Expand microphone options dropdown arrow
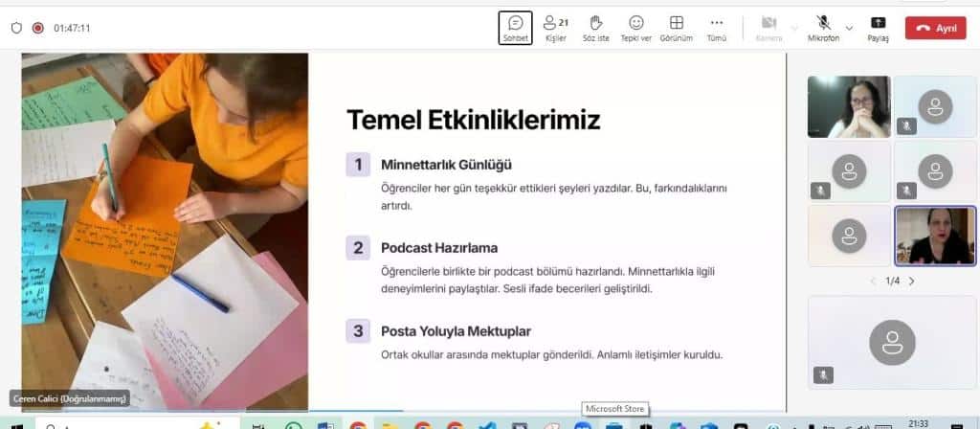Image resolution: width=980 pixels, height=429 pixels. click(x=849, y=28)
